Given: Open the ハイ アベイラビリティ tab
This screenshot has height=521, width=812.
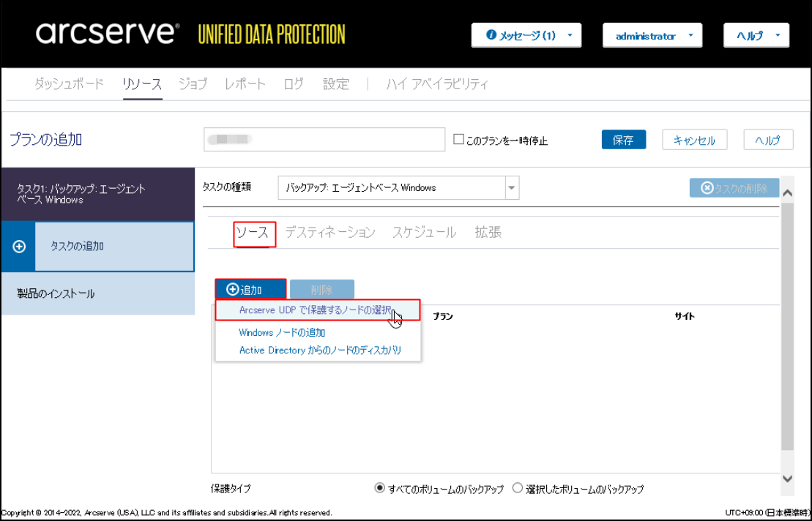Looking at the screenshot, I should pyautogui.click(x=437, y=84).
